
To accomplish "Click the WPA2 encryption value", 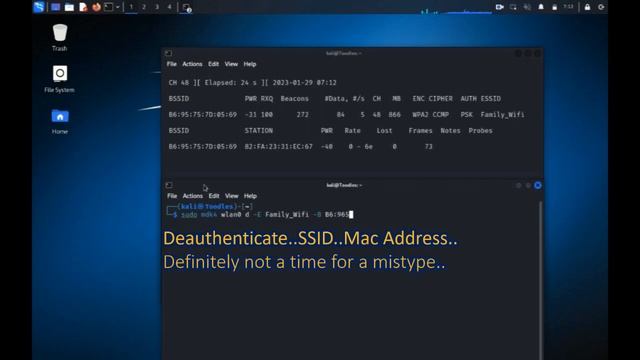I will [x=420, y=115].
